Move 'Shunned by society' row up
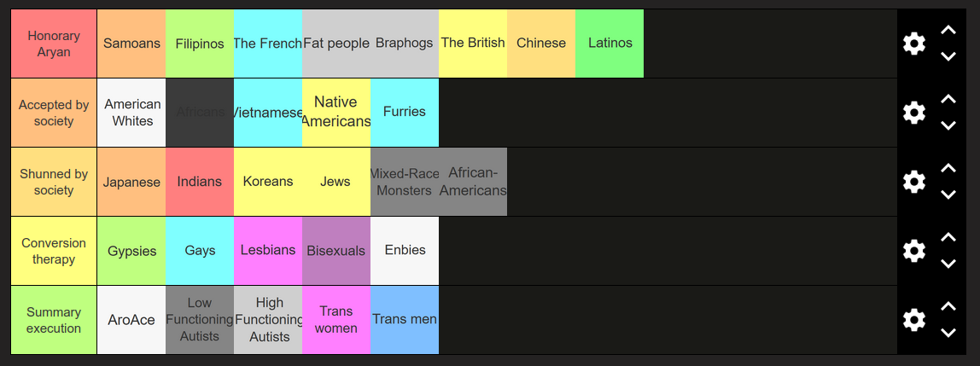Image resolution: width=980 pixels, height=366 pixels. pyautogui.click(x=948, y=168)
